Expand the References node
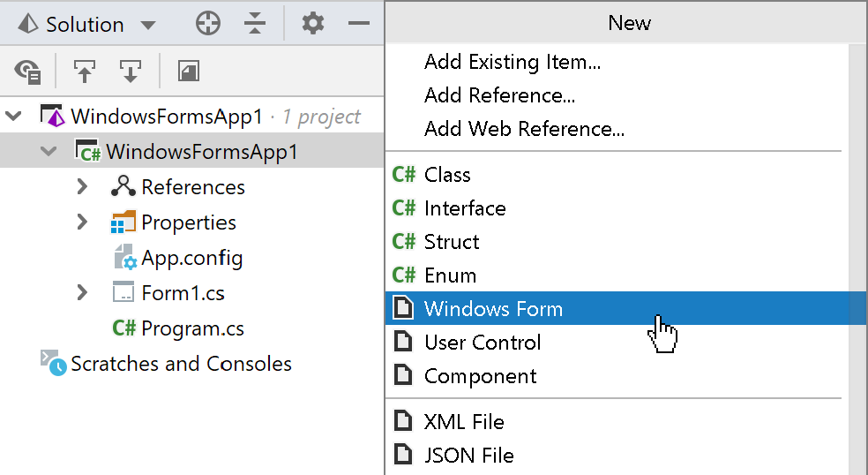868x475 pixels. [x=83, y=187]
